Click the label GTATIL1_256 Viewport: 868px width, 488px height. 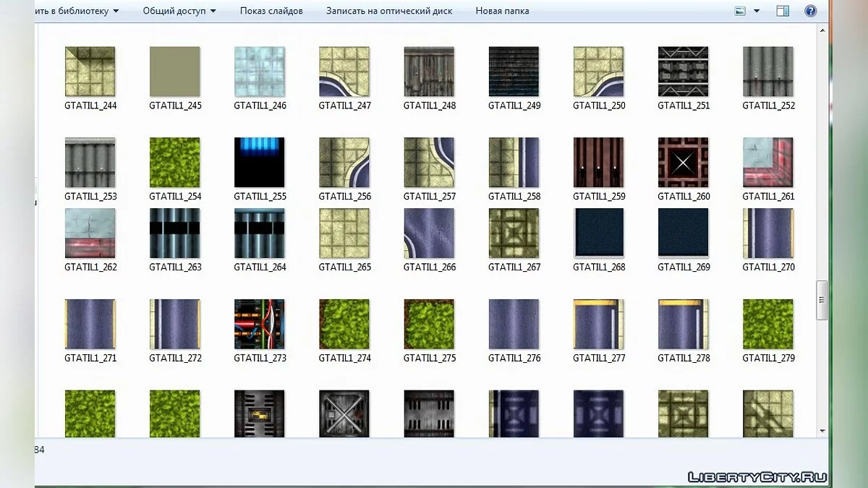(x=344, y=197)
